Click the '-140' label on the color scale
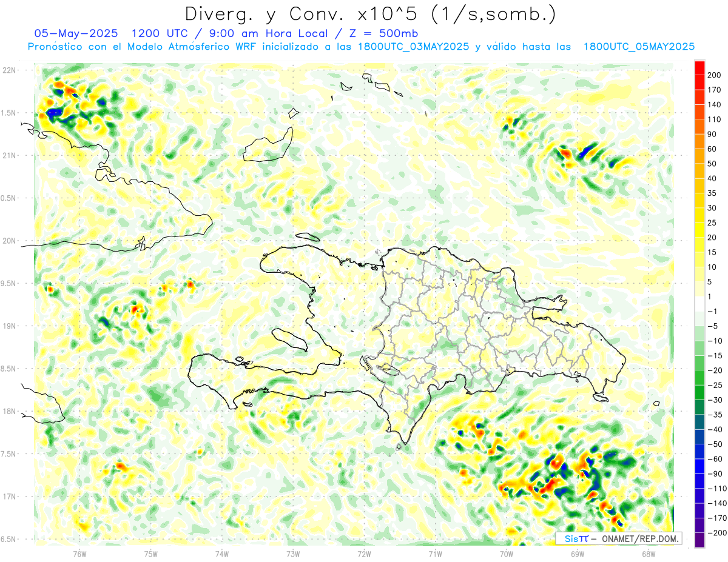Image resolution: width=728 pixels, height=562 pixels. tap(716, 503)
